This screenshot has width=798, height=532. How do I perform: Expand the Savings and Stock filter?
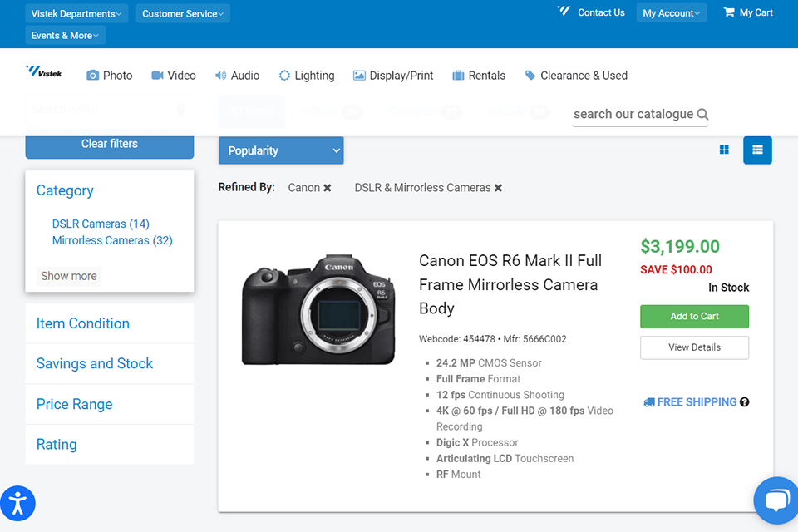click(x=110, y=363)
